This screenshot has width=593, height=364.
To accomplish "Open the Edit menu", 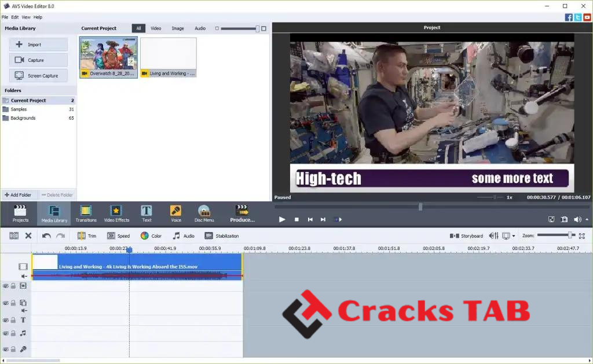I will pyautogui.click(x=14, y=17).
